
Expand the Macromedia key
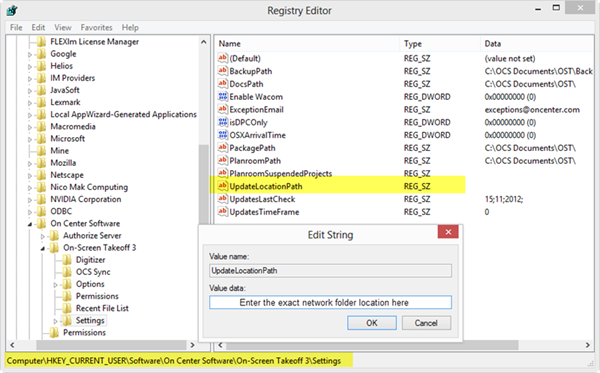29,127
